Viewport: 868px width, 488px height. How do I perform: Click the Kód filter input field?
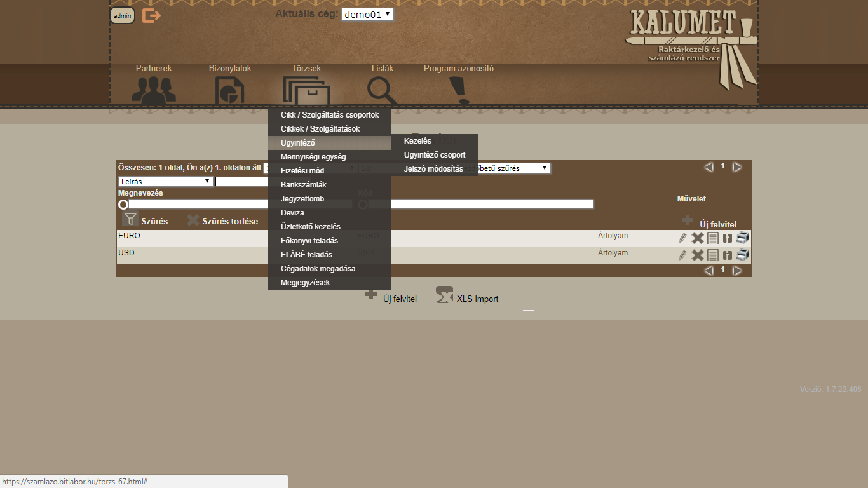click(480, 204)
